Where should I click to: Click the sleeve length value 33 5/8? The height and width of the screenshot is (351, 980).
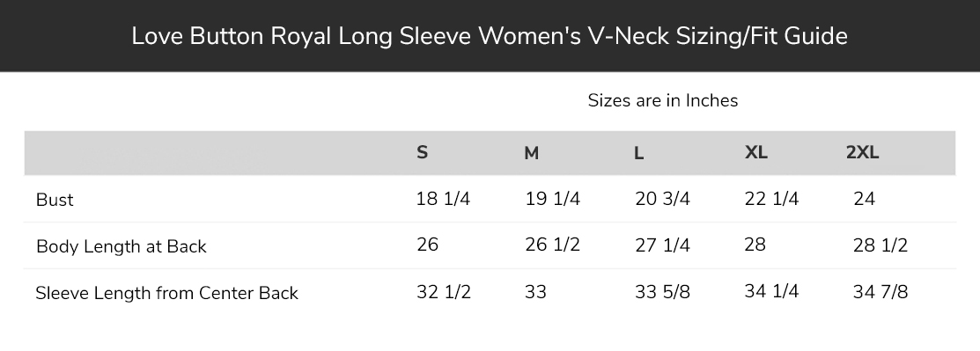[x=662, y=292]
